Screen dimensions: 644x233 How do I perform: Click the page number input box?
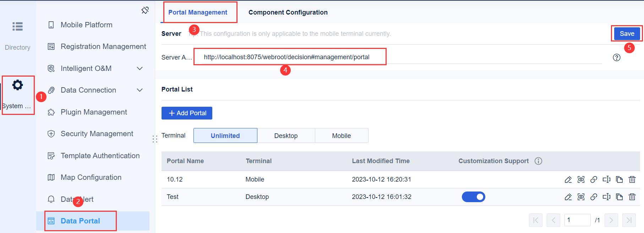578,220
